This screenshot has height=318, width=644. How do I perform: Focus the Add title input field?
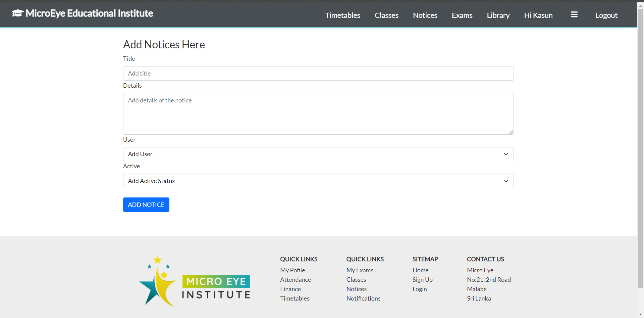coord(318,73)
